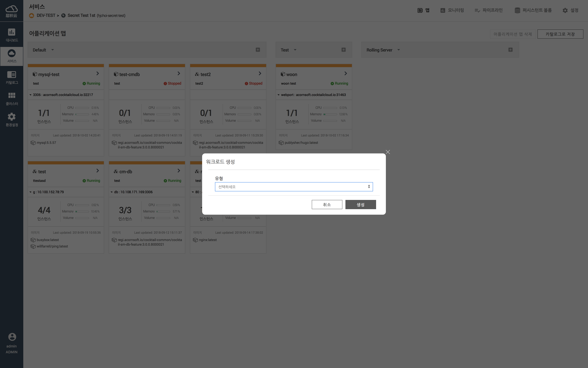Click woon Memory usage bar
This screenshot has width=588, height=368.
pyautogui.click(x=330, y=114)
